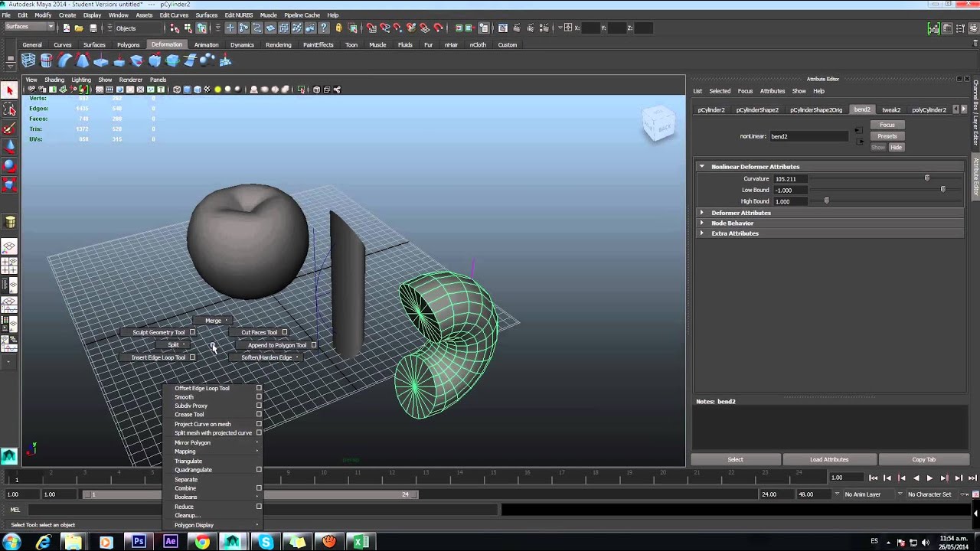The width and height of the screenshot is (980, 551).
Task: Open options box for Quadrangulate
Action: pos(259,470)
